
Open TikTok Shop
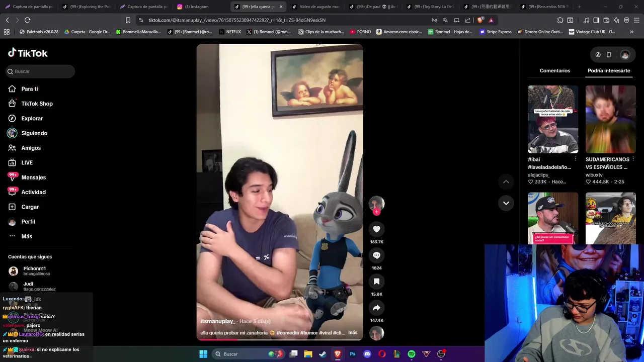click(x=38, y=104)
